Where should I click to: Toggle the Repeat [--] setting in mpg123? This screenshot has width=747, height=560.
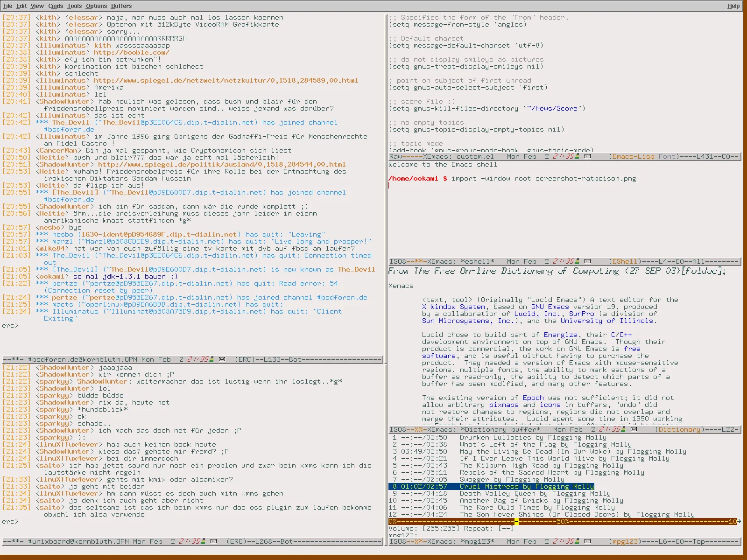click(x=506, y=529)
